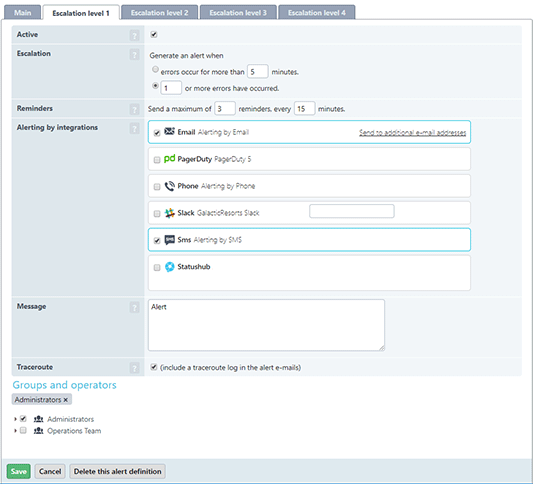
Task: Click the Alerting by Phone description text
Action: [x=228, y=186]
